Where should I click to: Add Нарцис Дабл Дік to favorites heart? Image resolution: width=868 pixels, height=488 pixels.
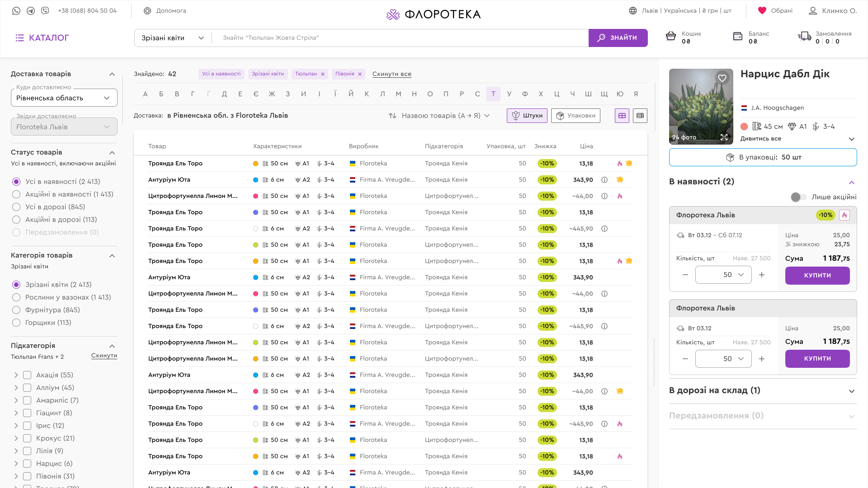click(722, 78)
